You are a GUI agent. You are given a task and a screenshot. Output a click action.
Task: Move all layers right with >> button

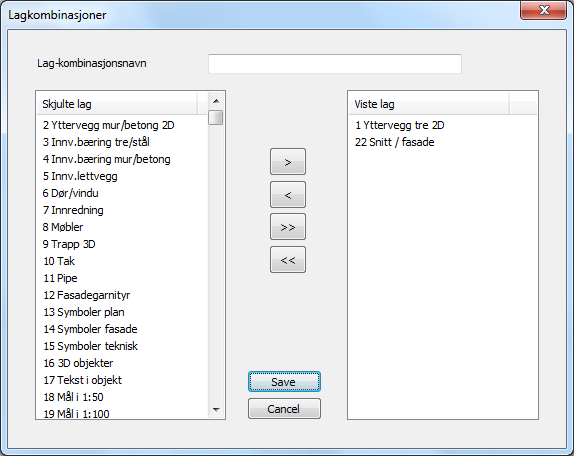pyautogui.click(x=288, y=227)
